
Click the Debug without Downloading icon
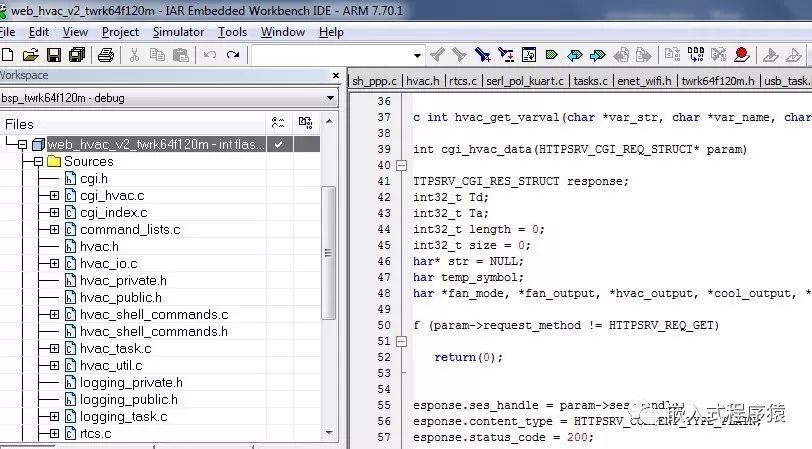tap(794, 54)
